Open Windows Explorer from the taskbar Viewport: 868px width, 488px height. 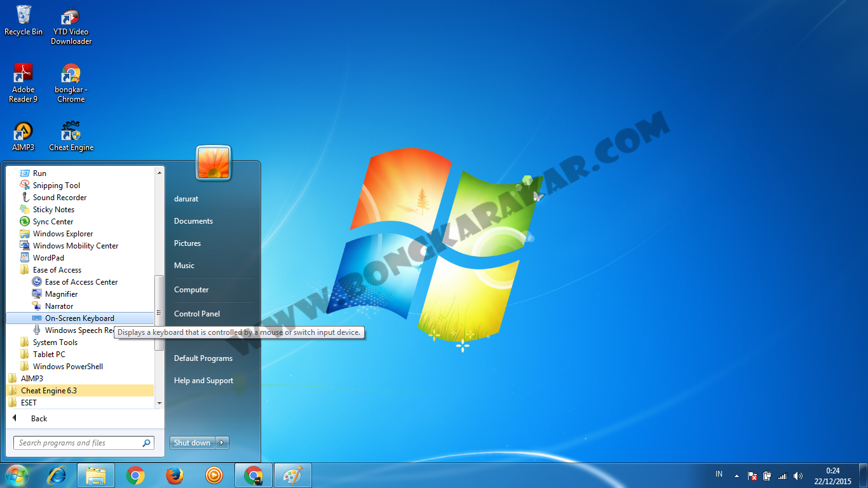96,475
